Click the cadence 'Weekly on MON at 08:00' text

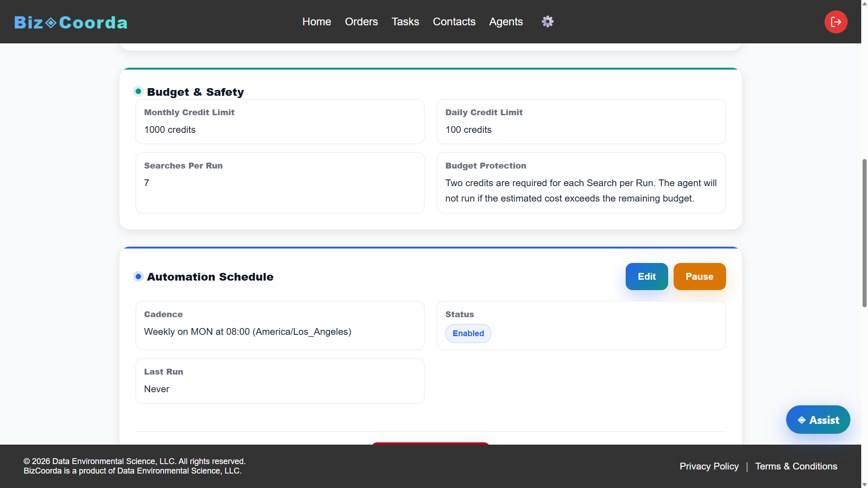click(248, 332)
